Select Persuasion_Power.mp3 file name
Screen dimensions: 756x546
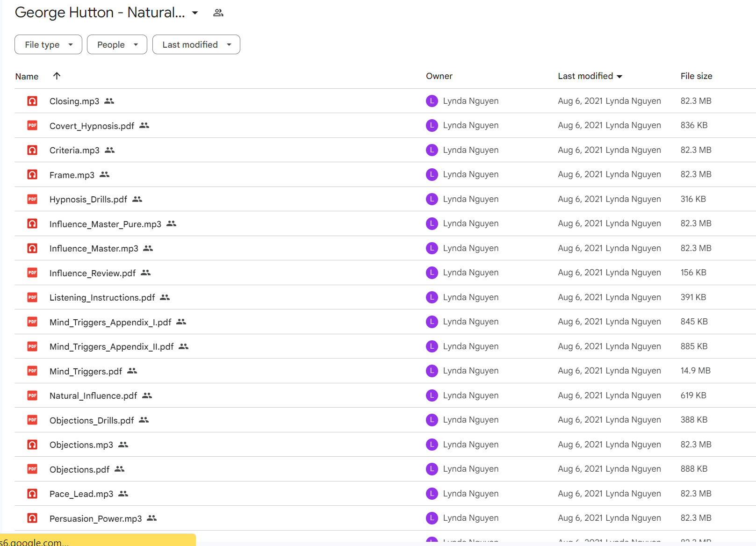(x=96, y=518)
